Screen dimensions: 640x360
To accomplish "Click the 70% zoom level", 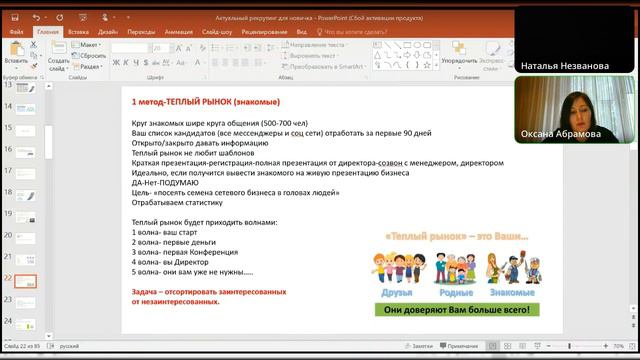I will tap(618, 346).
